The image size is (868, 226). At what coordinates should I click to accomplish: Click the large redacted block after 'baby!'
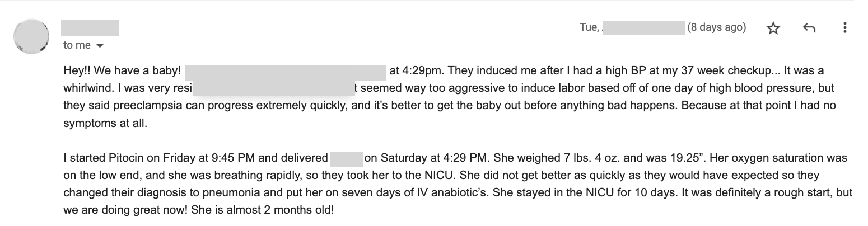285,72
